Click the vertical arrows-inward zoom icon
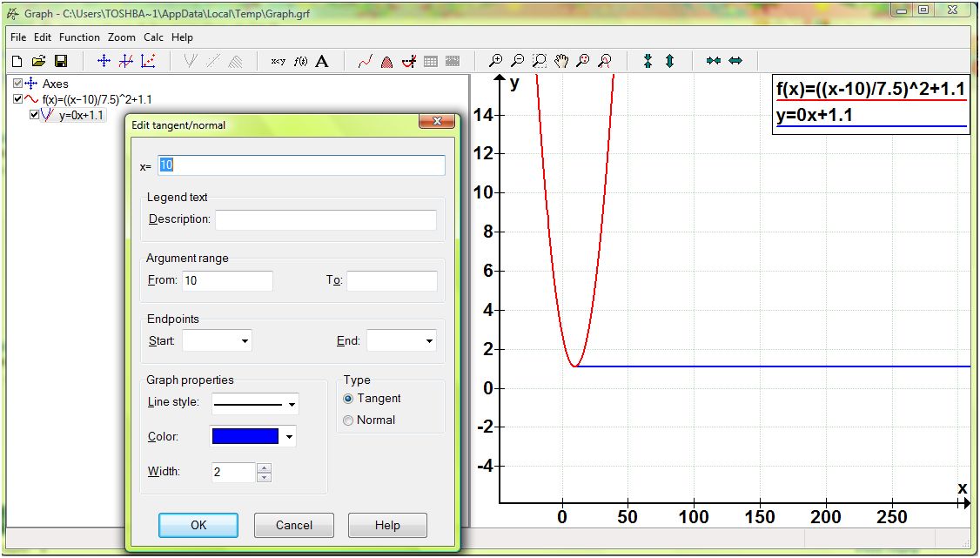This screenshot has height=558, width=980. [648, 61]
